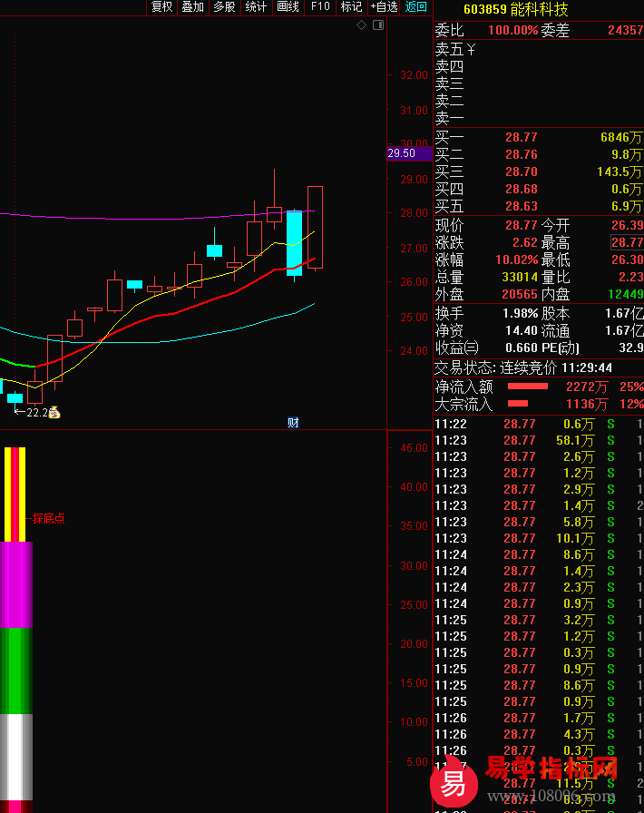
Task: Click the diamond icon above the chart
Action: point(361,25)
